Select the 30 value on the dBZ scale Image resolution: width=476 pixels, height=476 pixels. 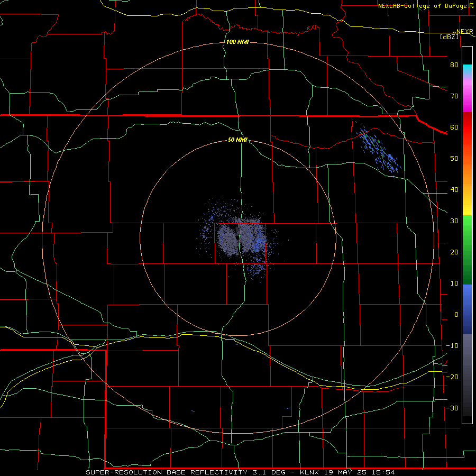(x=454, y=221)
